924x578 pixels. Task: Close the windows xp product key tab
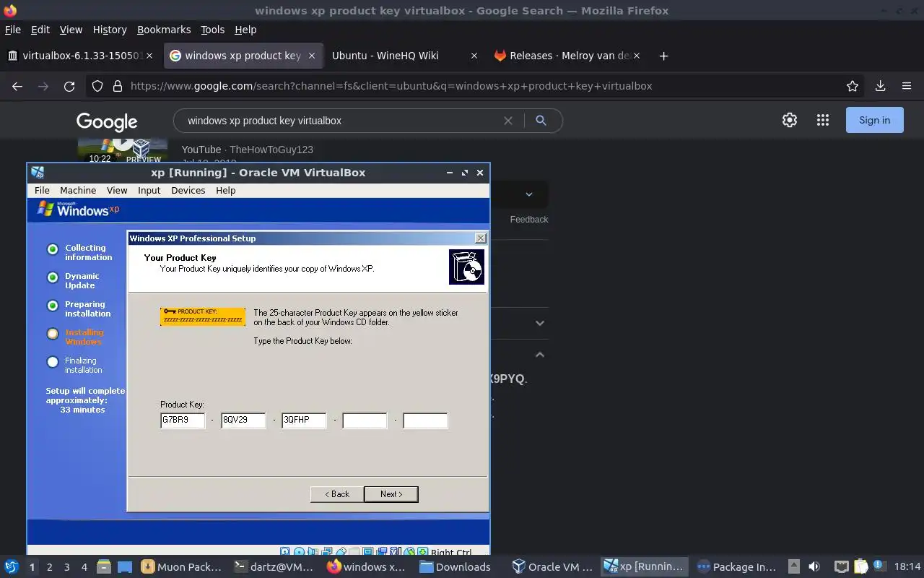tap(312, 56)
